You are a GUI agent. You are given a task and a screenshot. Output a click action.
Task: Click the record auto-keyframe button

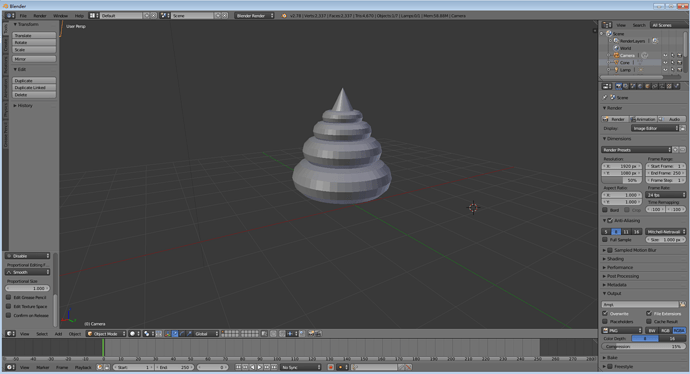click(331, 367)
